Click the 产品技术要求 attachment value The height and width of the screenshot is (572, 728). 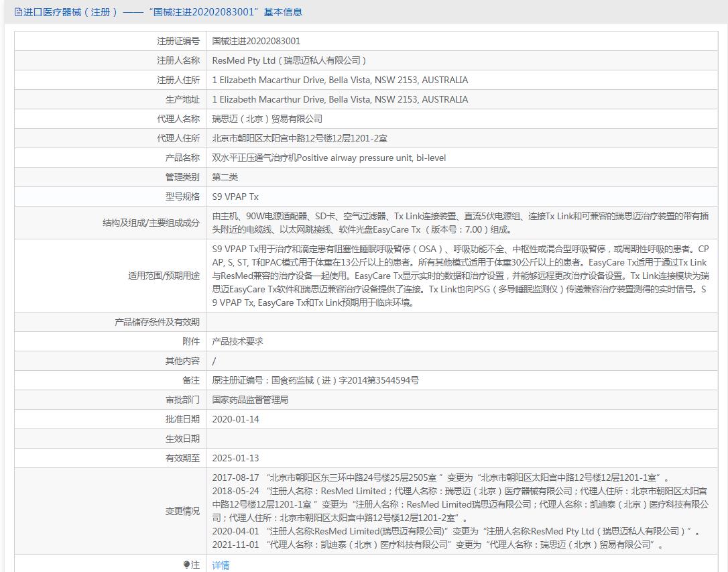tap(237, 341)
